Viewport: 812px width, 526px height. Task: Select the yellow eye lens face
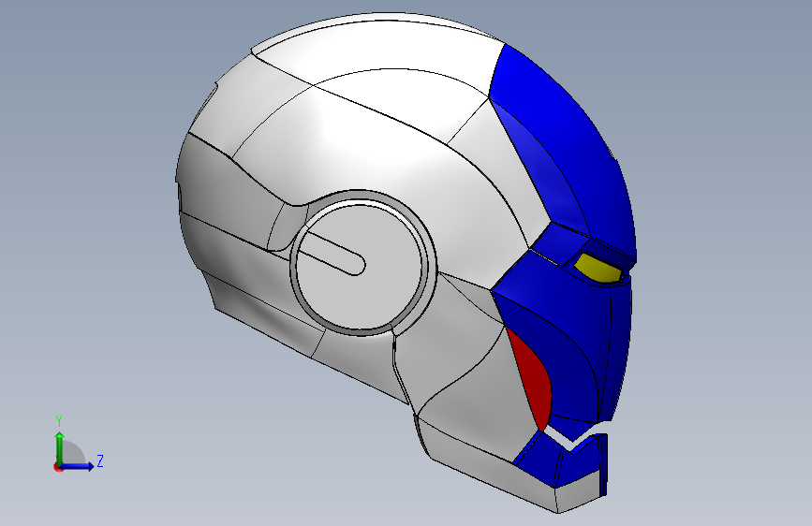(x=598, y=270)
